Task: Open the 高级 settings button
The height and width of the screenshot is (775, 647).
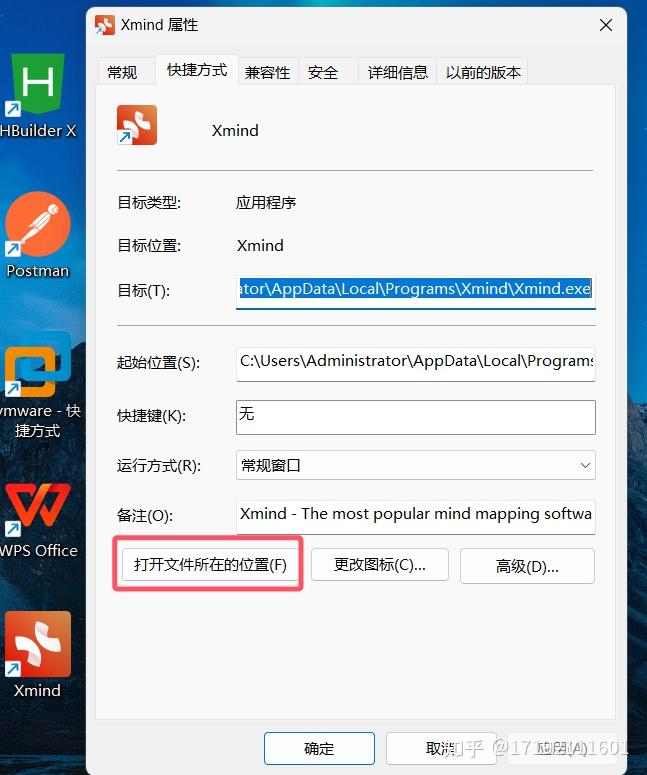Action: tap(527, 566)
